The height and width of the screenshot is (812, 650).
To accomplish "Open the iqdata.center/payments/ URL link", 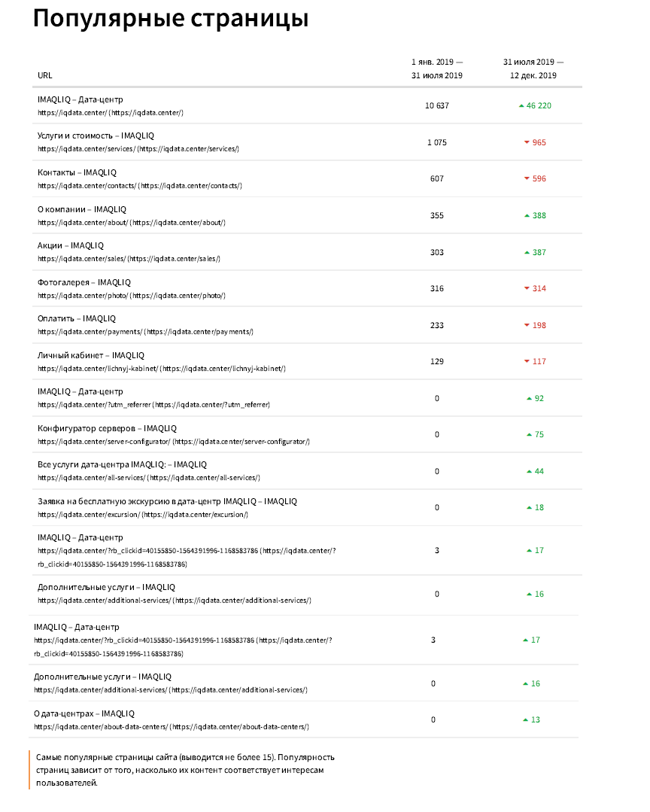I will (145, 332).
